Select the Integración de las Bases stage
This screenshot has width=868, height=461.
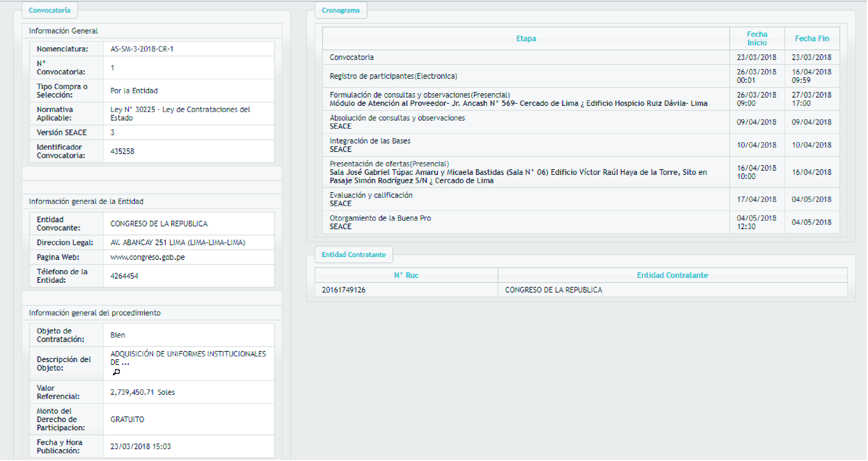pyautogui.click(x=370, y=141)
